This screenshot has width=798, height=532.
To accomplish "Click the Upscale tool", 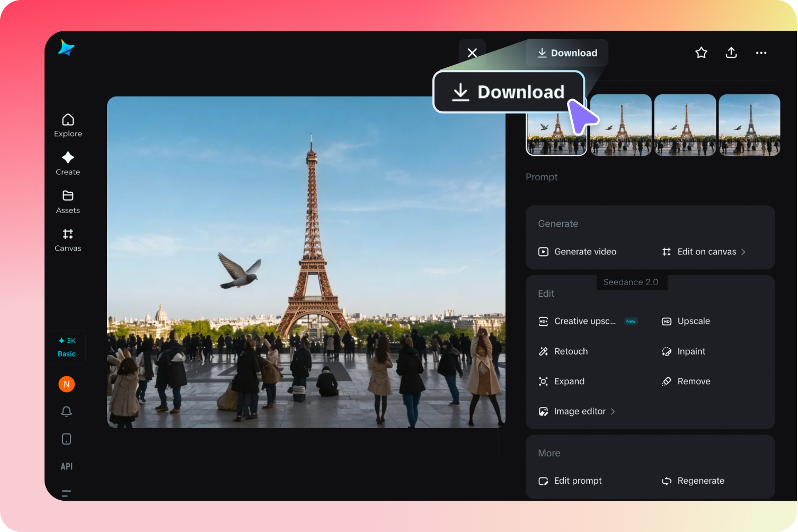I will pos(686,321).
